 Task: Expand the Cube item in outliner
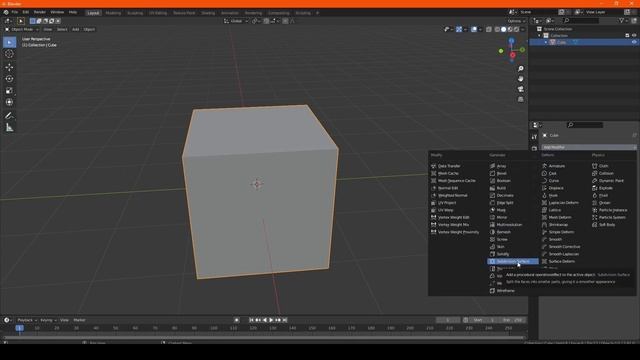pyautogui.click(x=546, y=42)
